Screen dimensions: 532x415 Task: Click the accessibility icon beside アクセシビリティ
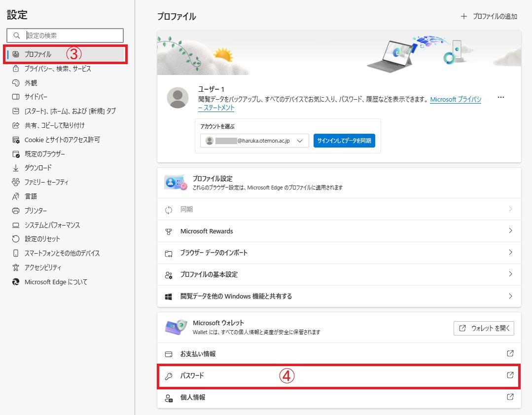[x=16, y=267]
